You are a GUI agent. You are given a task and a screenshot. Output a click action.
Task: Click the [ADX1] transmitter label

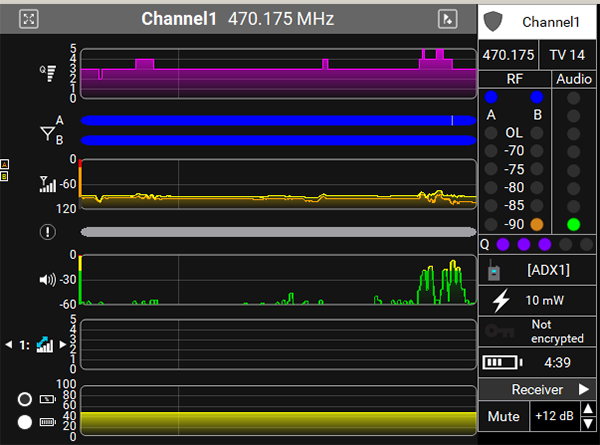548,270
